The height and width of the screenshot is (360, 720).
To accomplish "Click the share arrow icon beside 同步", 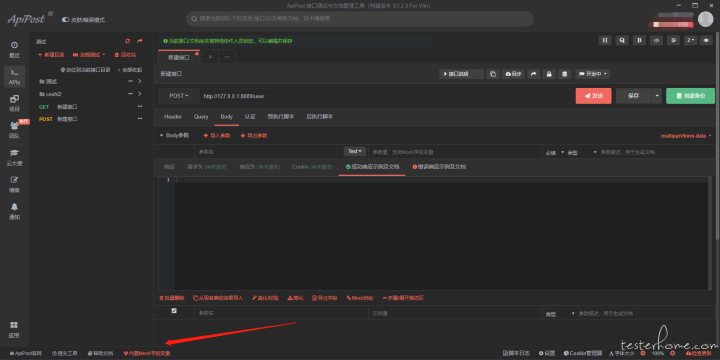I will [x=534, y=74].
